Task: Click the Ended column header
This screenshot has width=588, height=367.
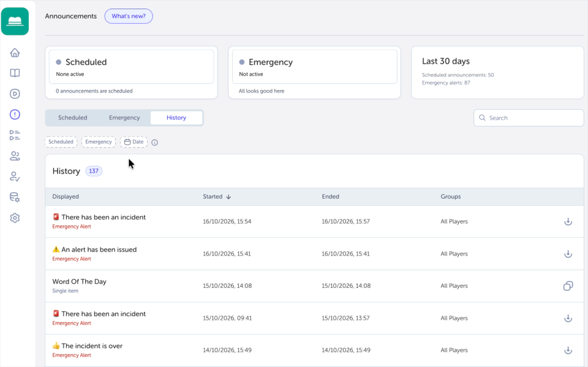Action: point(330,197)
